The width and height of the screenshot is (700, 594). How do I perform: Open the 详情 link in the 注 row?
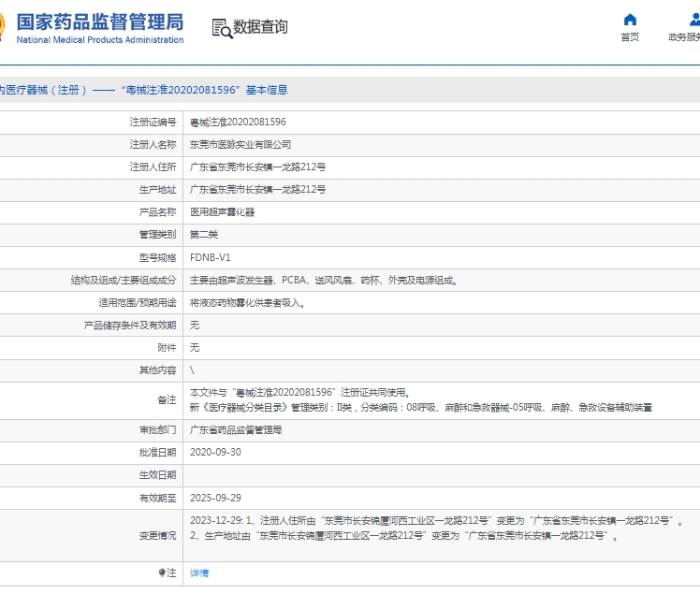[199, 573]
